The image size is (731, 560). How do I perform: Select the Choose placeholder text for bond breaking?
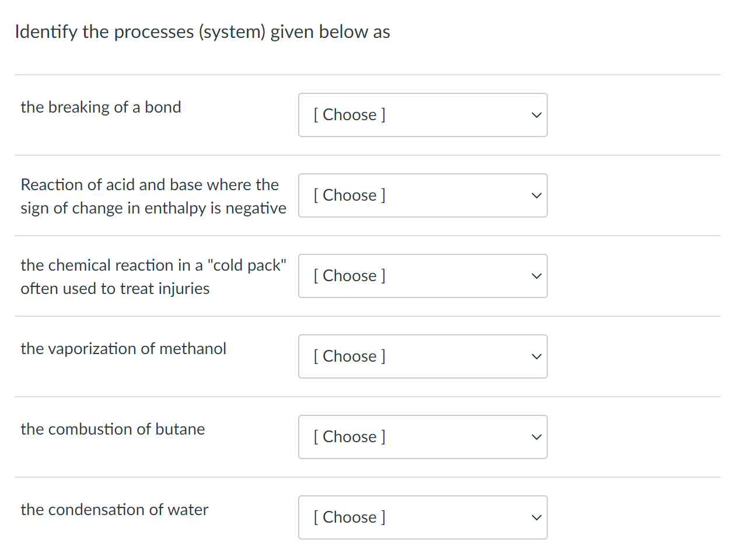tap(349, 115)
